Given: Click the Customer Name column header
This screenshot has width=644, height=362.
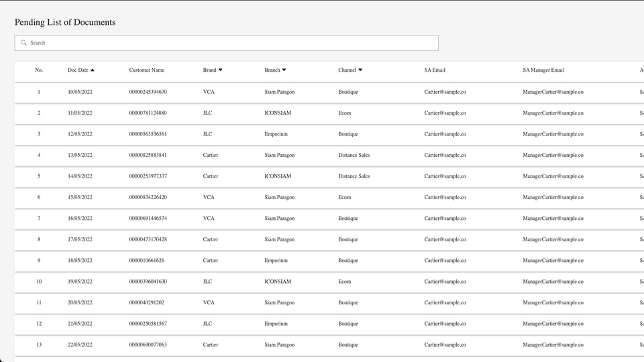Looking at the screenshot, I should coord(147,70).
